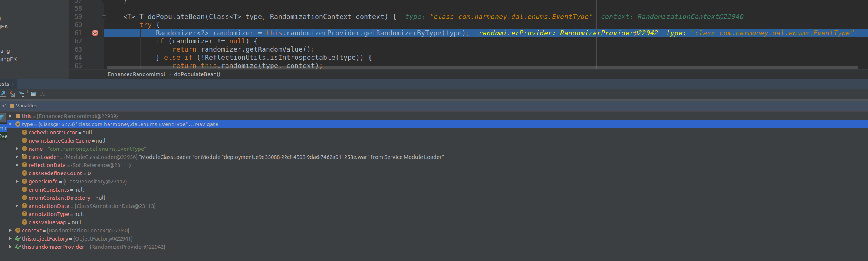The width and height of the screenshot is (868, 261).
Task: Expand the classLoader field node
Action: coord(17,157)
